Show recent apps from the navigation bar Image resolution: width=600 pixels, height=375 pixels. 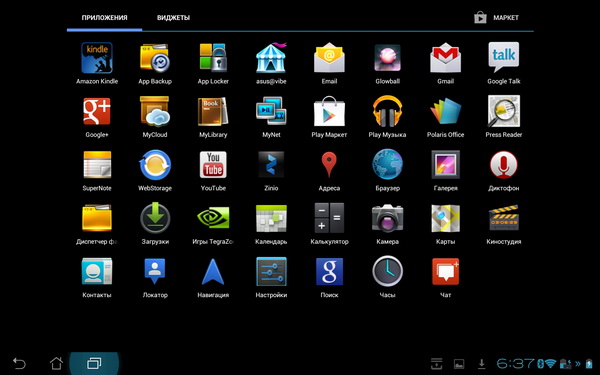(x=94, y=363)
